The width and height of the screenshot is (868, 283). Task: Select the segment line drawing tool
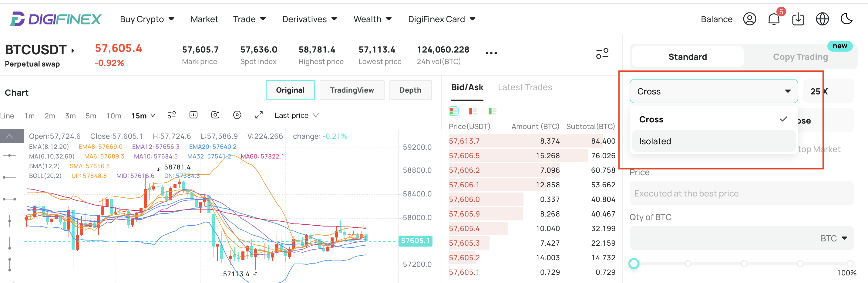(x=9, y=199)
